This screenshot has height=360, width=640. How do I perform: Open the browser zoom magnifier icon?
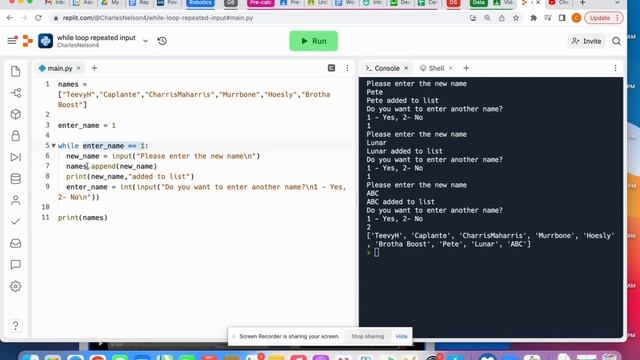(487, 18)
